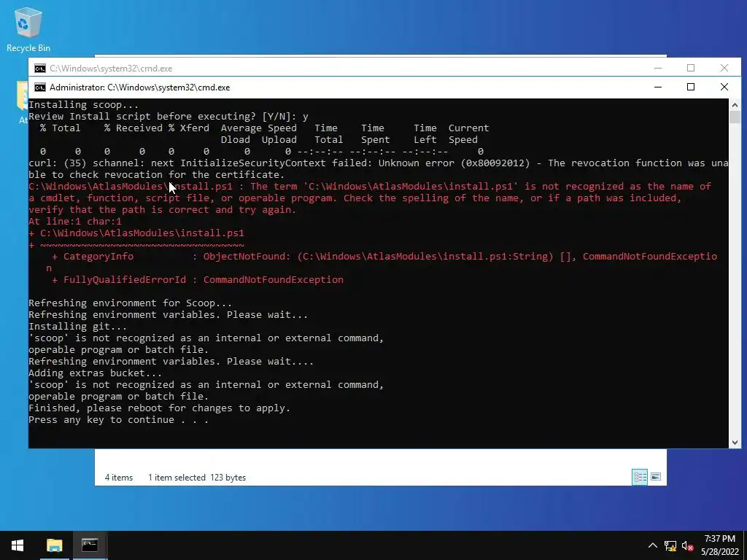Click the console vertical scrollbar thumb
747x560 pixels.
coord(735,117)
